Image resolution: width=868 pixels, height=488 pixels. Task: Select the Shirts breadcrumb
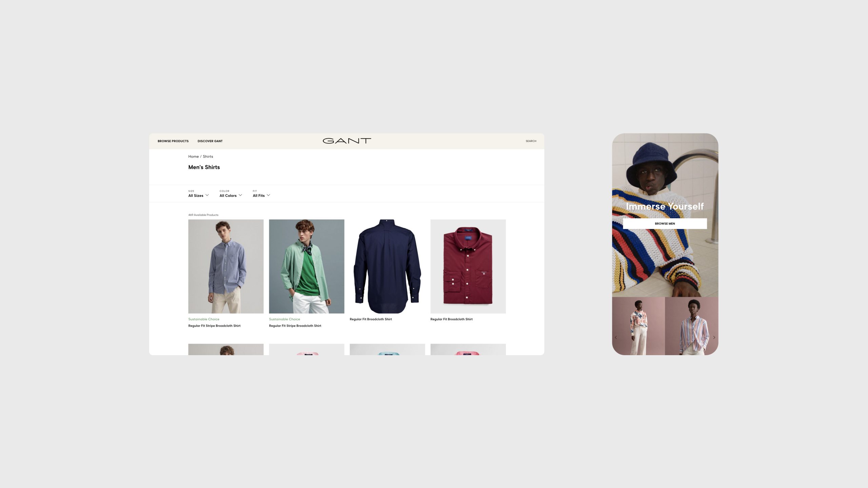coord(208,157)
